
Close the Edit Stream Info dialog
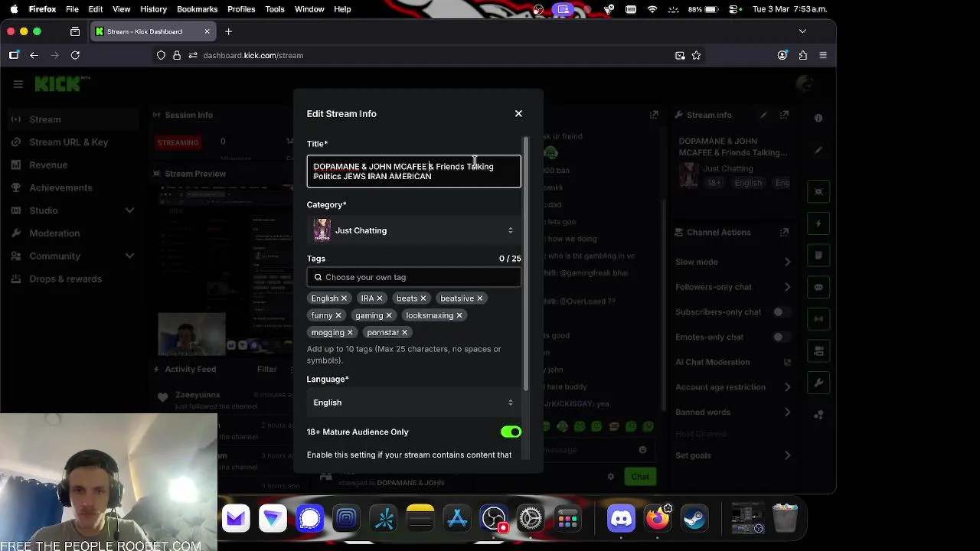click(x=518, y=113)
